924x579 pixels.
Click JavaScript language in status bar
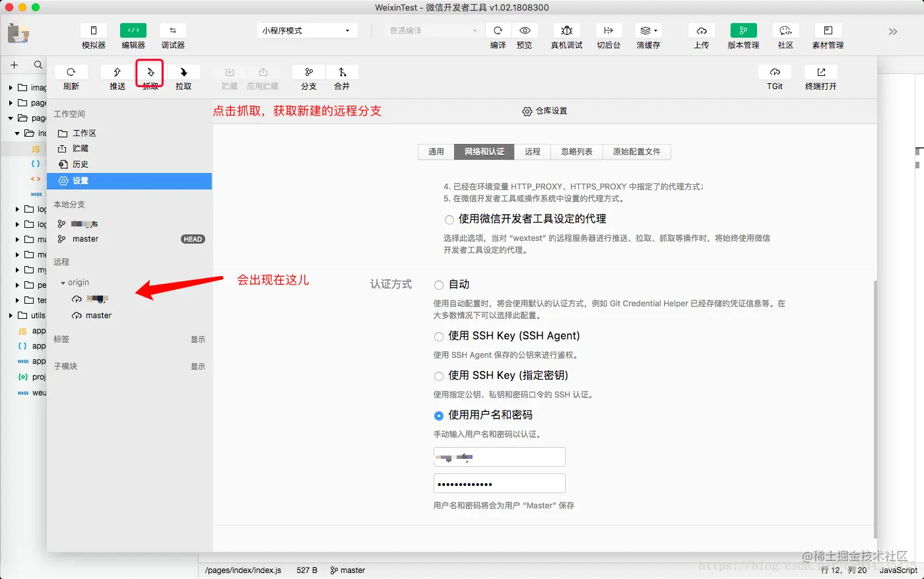898,570
